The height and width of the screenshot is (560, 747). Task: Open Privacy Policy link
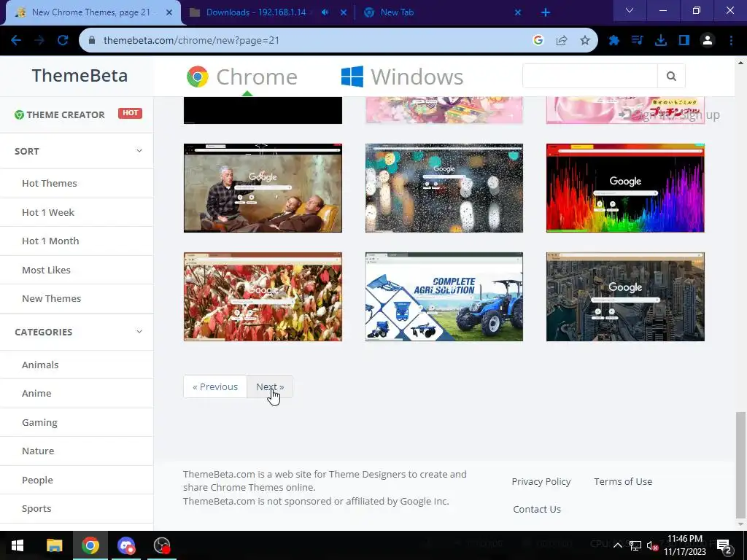point(541,481)
